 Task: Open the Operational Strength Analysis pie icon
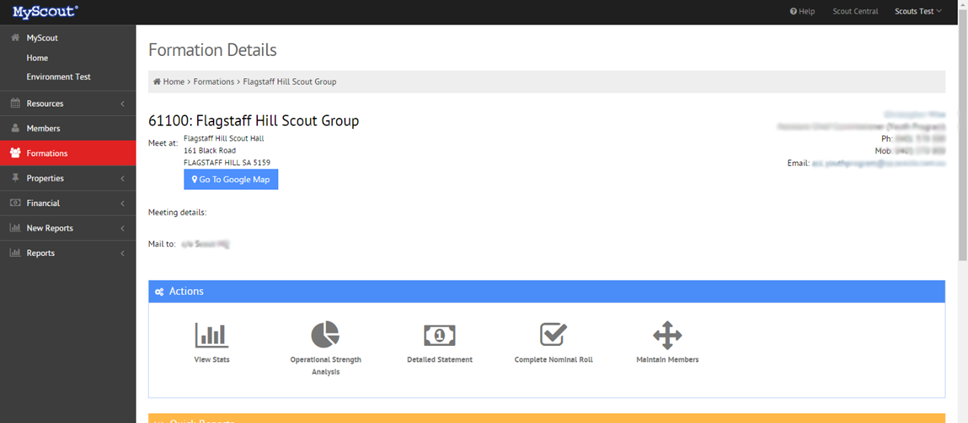pos(325,335)
